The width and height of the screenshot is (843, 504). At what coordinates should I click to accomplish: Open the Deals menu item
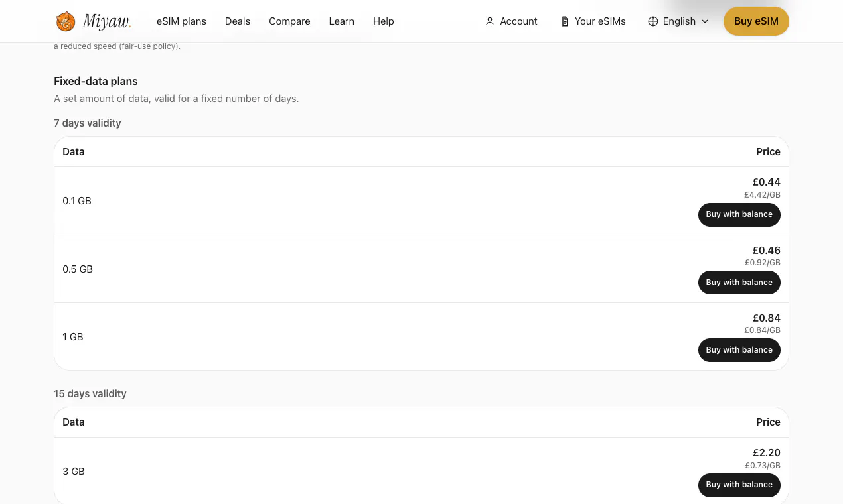(x=238, y=21)
